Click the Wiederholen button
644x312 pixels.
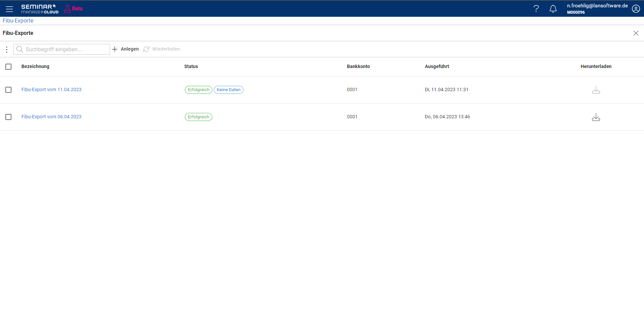tap(162, 49)
